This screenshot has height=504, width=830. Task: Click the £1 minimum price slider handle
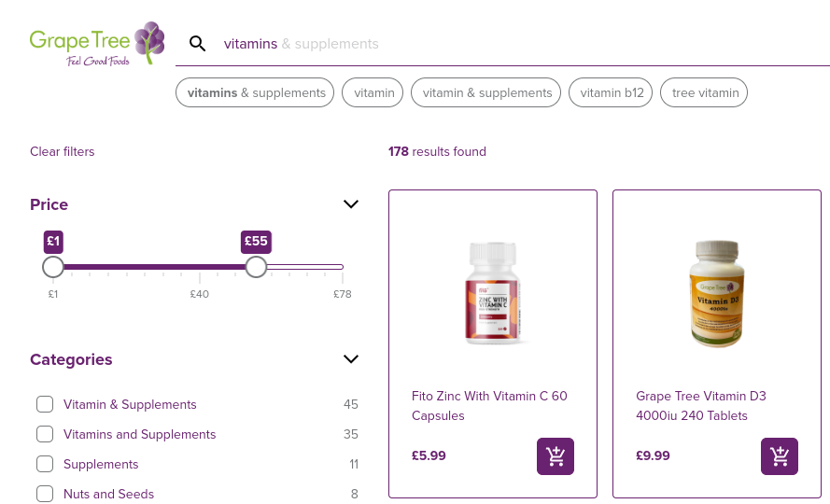(x=53, y=267)
